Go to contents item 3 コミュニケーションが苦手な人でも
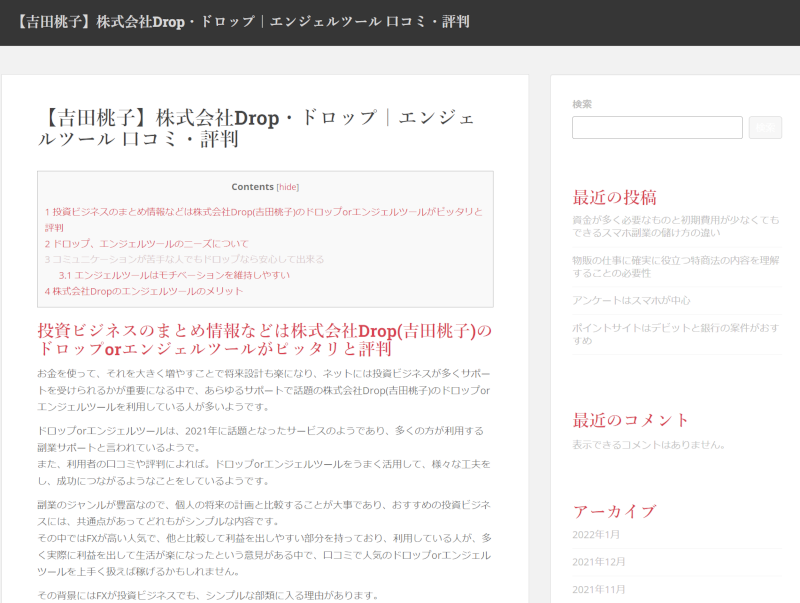Viewport: 800px width, 603px height. pos(184,259)
